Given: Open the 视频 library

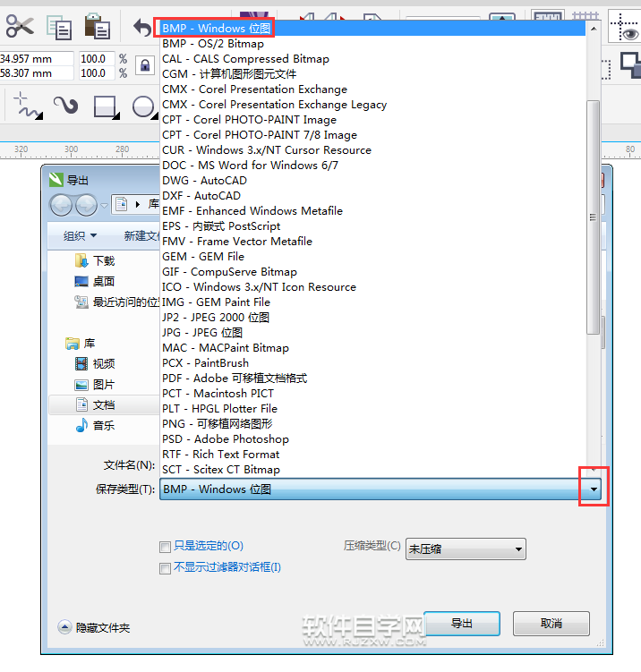Looking at the screenshot, I should 95,364.
